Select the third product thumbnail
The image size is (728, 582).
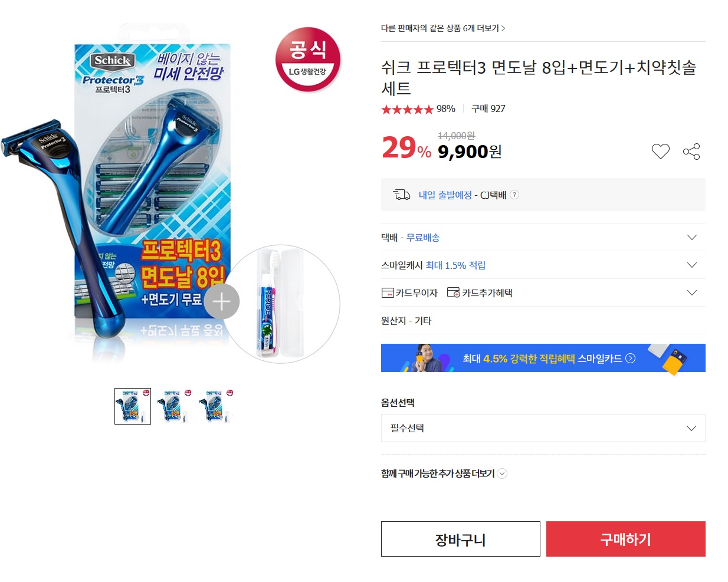click(x=217, y=406)
